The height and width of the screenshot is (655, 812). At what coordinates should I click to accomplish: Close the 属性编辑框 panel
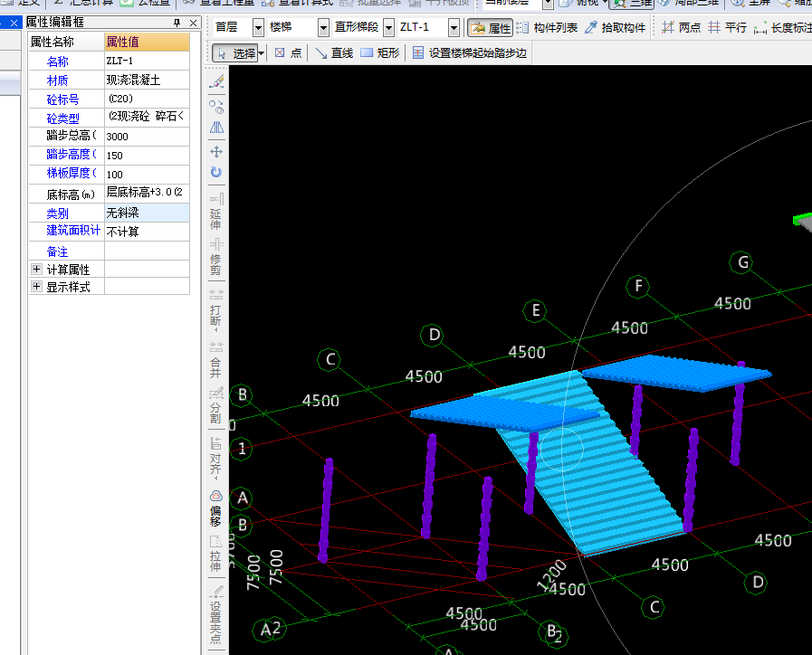(191, 22)
